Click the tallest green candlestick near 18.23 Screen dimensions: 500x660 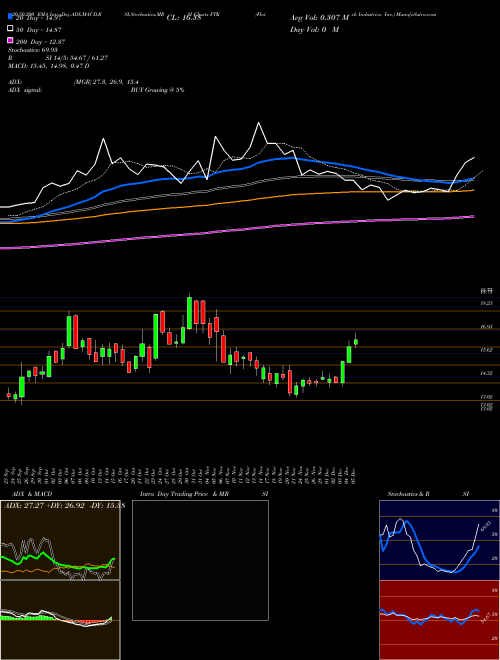189,313
